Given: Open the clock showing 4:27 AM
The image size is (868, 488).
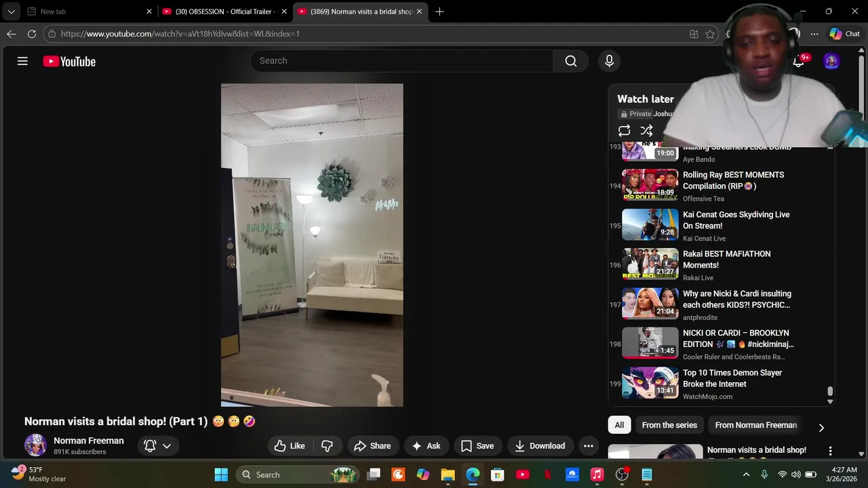Looking at the screenshot, I should [x=844, y=474].
